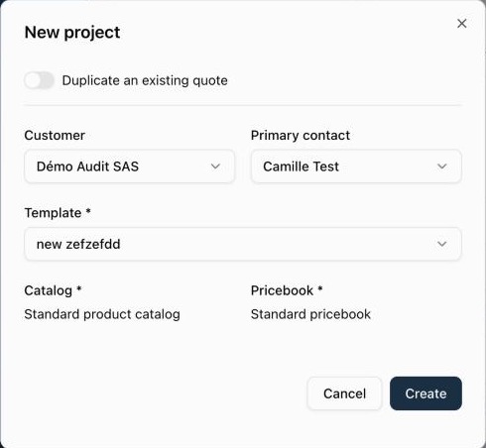Select the 'Standard pricebook' text
Screen dimensions: 486x448
(x=310, y=314)
